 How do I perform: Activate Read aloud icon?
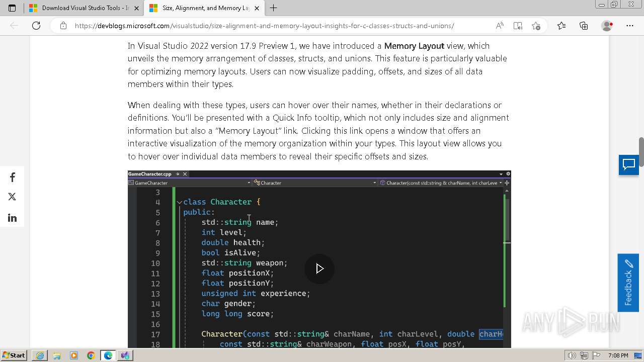[500, 26]
